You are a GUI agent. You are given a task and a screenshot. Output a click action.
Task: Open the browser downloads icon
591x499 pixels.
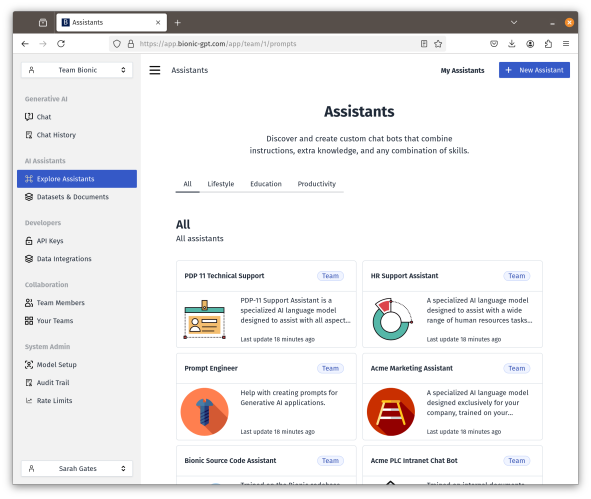point(511,44)
